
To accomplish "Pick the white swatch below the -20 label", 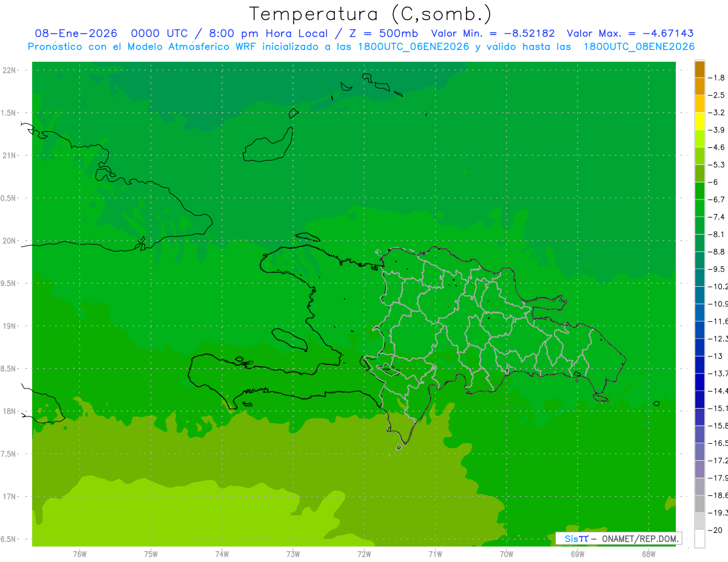I will [x=699, y=538].
